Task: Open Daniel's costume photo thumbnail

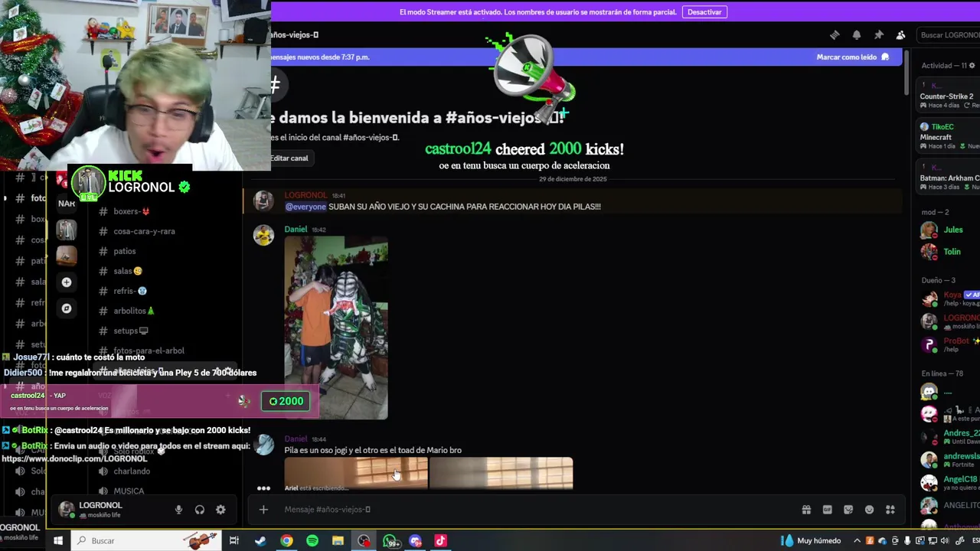Action: tap(336, 328)
